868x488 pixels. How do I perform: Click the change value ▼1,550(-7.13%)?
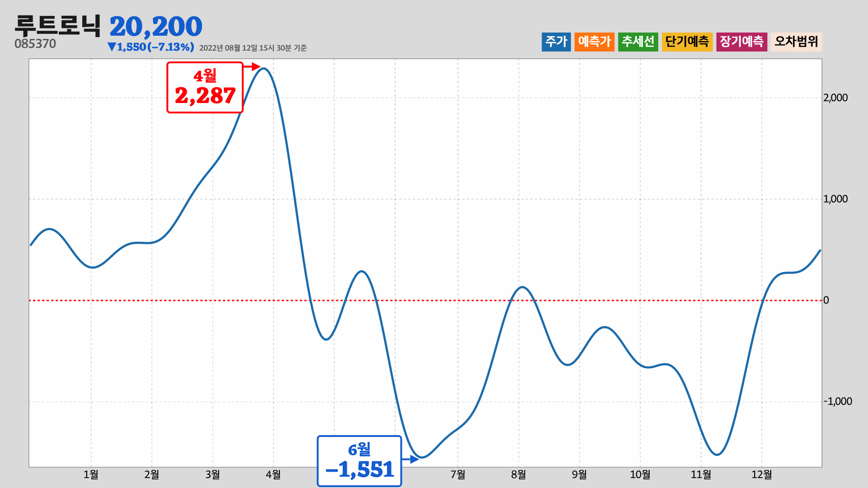151,47
